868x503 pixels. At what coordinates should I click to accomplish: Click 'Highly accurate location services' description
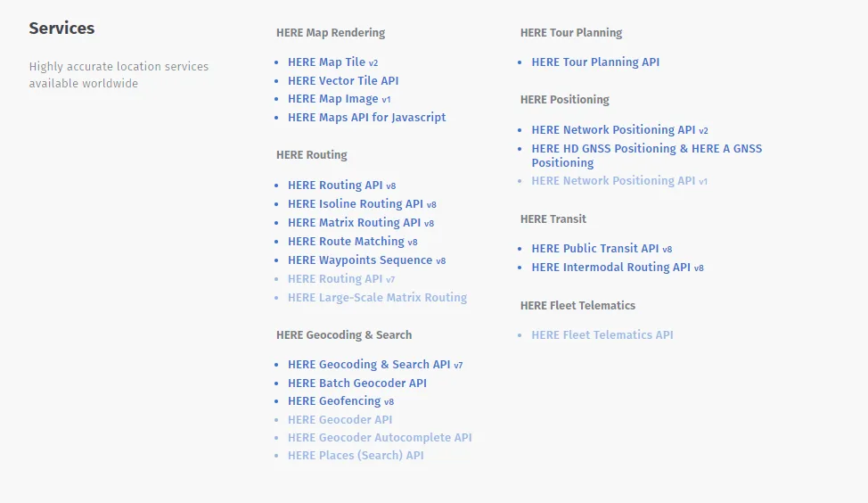point(119,75)
